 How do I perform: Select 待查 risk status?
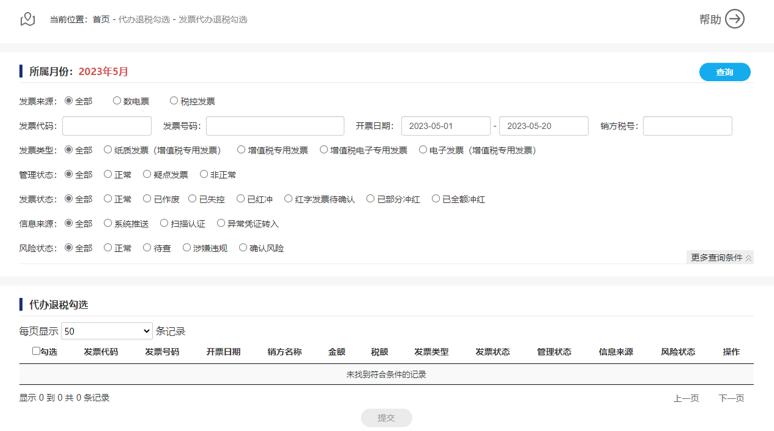tap(147, 247)
